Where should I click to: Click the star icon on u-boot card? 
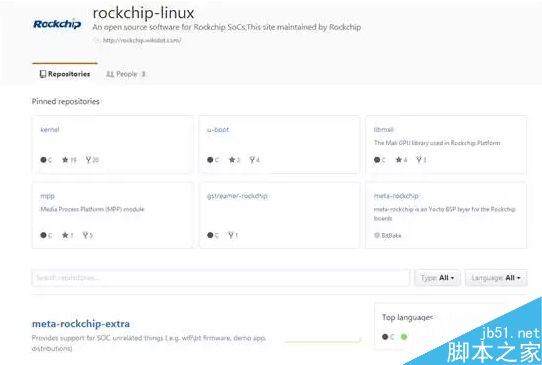point(232,160)
